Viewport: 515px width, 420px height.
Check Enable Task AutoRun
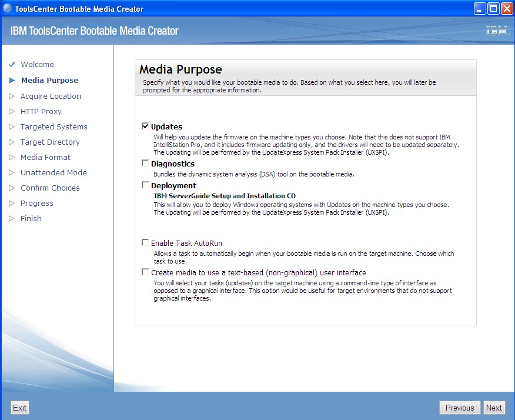pyautogui.click(x=145, y=242)
